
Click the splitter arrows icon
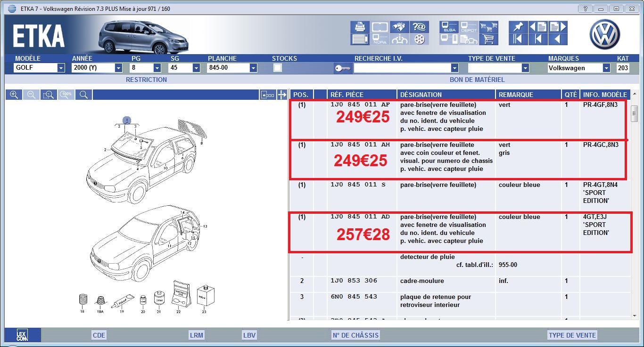[x=282, y=95]
